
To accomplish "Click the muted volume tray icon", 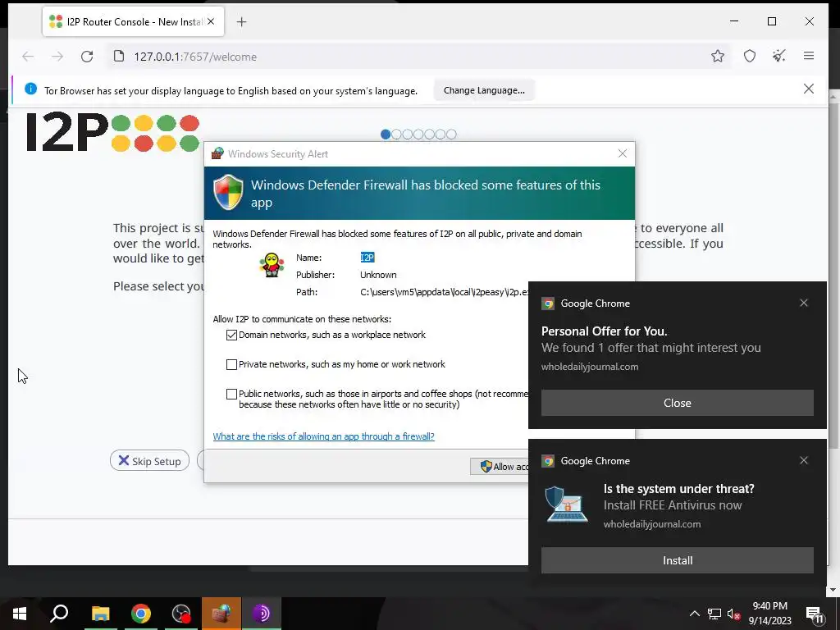I will click(734, 614).
